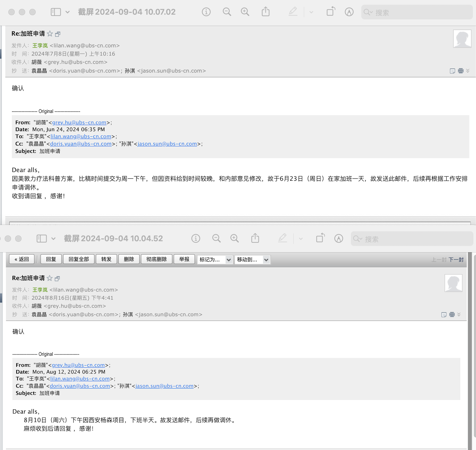
Task: Click circled-A annotate icon in top Preview toolbar
Action: click(x=349, y=12)
